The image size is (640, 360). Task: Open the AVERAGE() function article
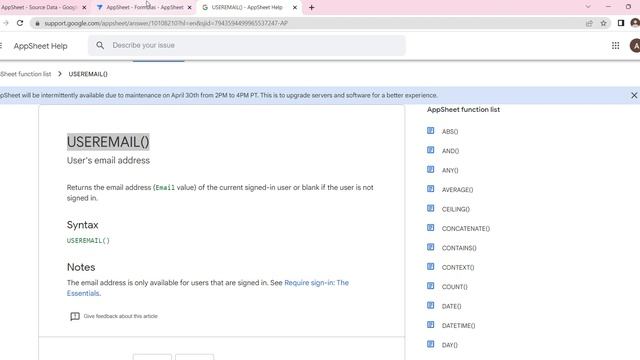457,190
